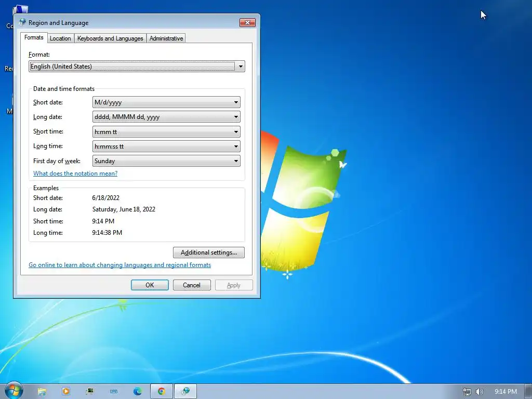Click the '6/18/2022' short date example

[106, 198]
